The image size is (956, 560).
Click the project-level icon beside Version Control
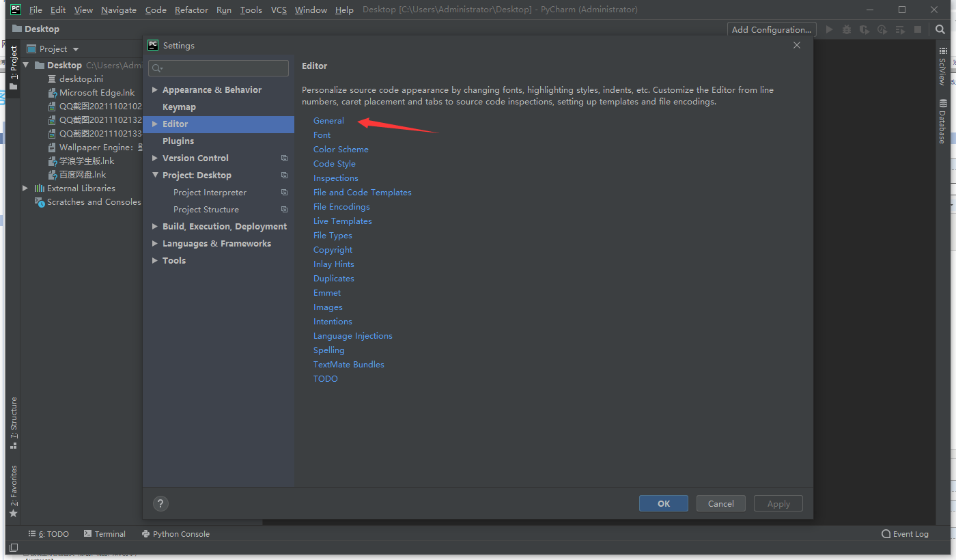point(285,158)
